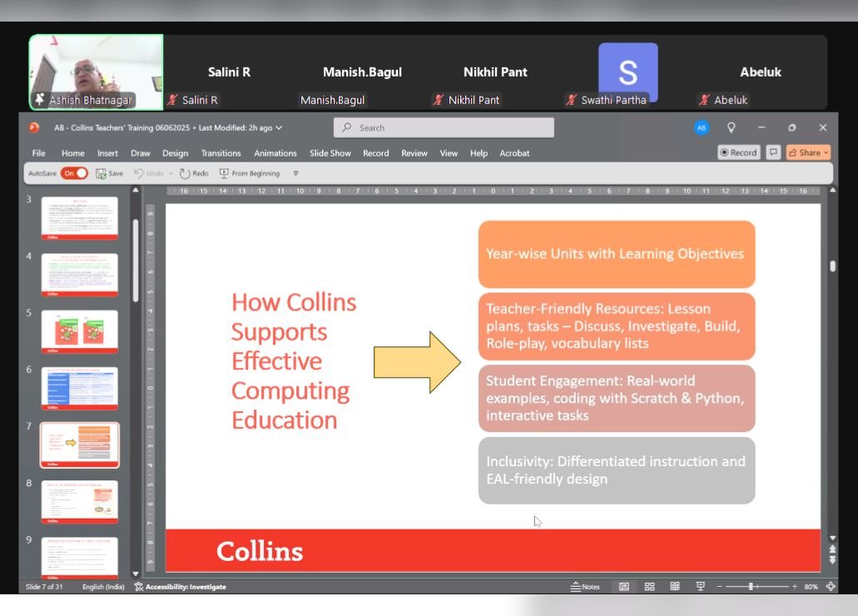Go to next slide double-arrow icon
Screen dimensions: 858x616
tap(832, 559)
